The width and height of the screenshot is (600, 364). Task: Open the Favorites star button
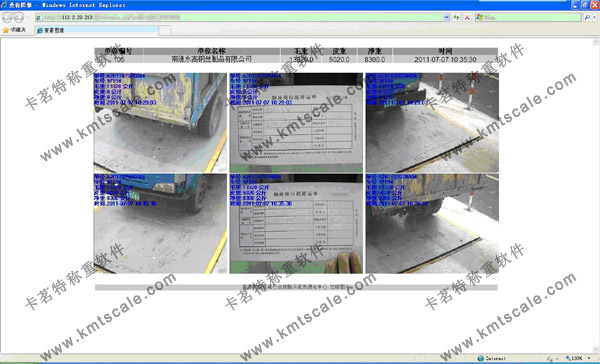click(x=15, y=30)
